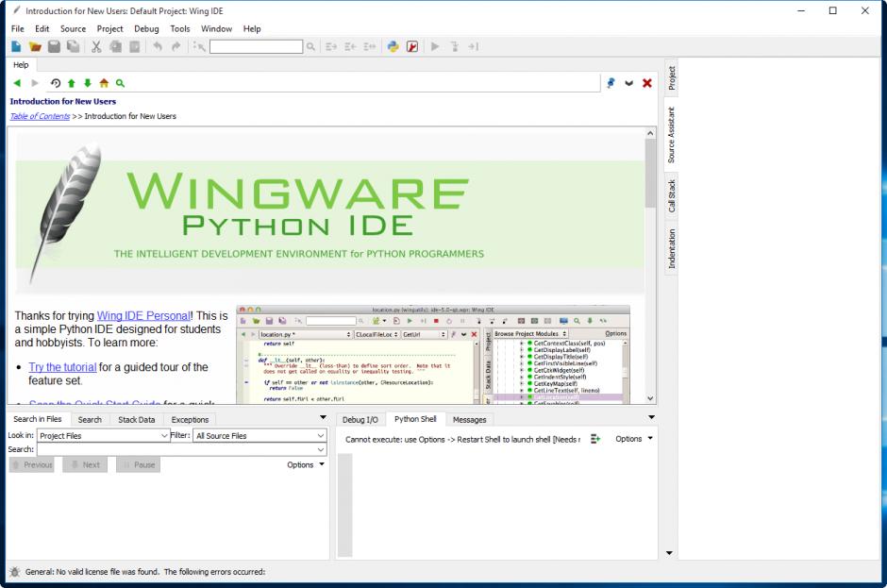Start debugging with the play icon
Image resolution: width=887 pixels, height=588 pixels.
(x=434, y=46)
